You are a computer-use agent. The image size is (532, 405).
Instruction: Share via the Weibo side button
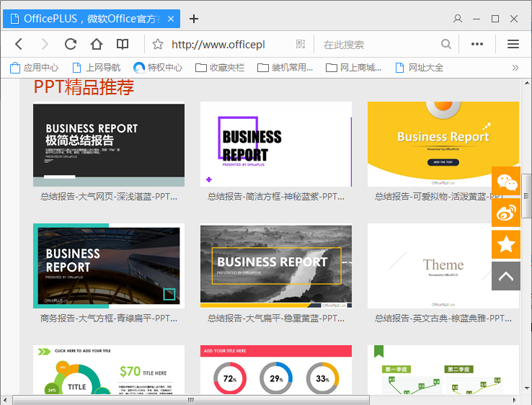(506, 213)
